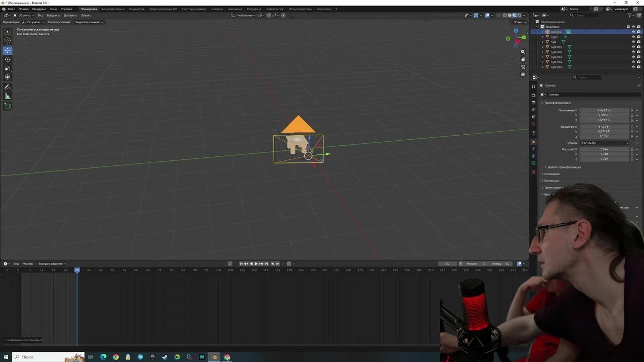The width and height of the screenshot is (644, 362).
Task: Open the Правка menu
Action: (x=24, y=9)
